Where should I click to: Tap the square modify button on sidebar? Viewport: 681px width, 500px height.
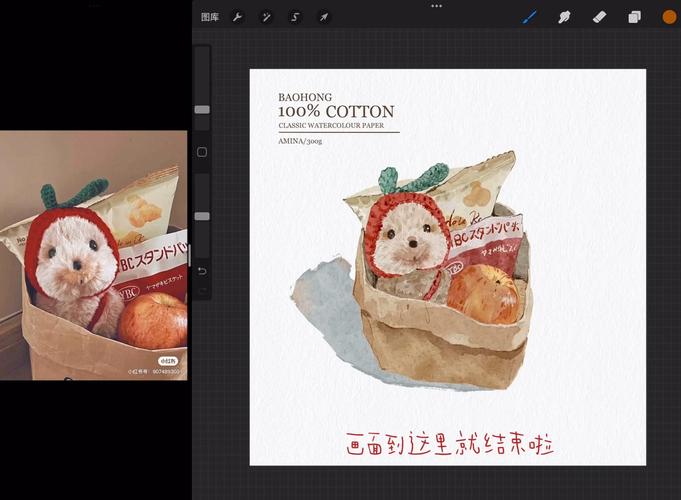coord(202,152)
